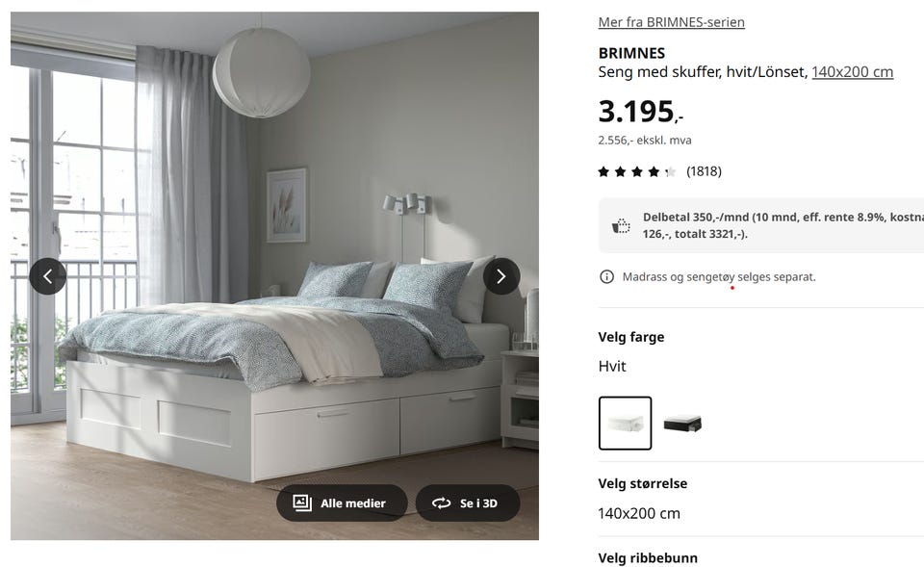Expand the Velg størrelse size selector
Screen dimensions: 924x567
pyautogui.click(x=760, y=499)
